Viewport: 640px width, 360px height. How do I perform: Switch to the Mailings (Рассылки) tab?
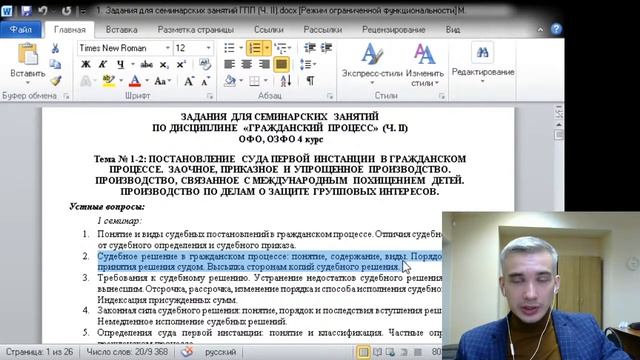pyautogui.click(x=322, y=30)
